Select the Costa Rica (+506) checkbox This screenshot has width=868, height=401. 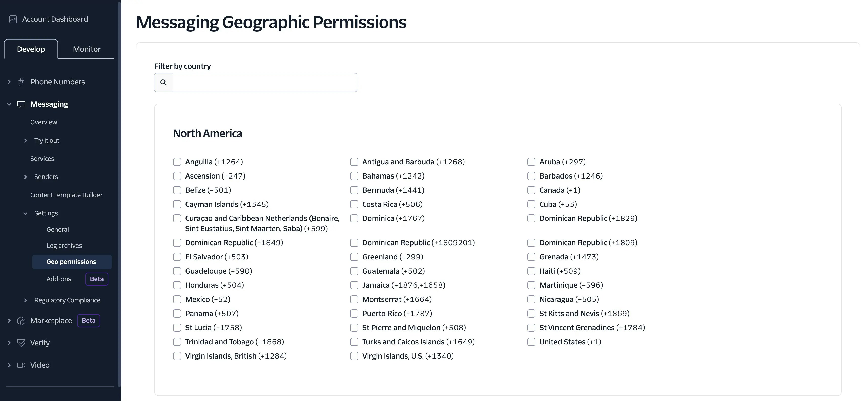click(x=354, y=204)
